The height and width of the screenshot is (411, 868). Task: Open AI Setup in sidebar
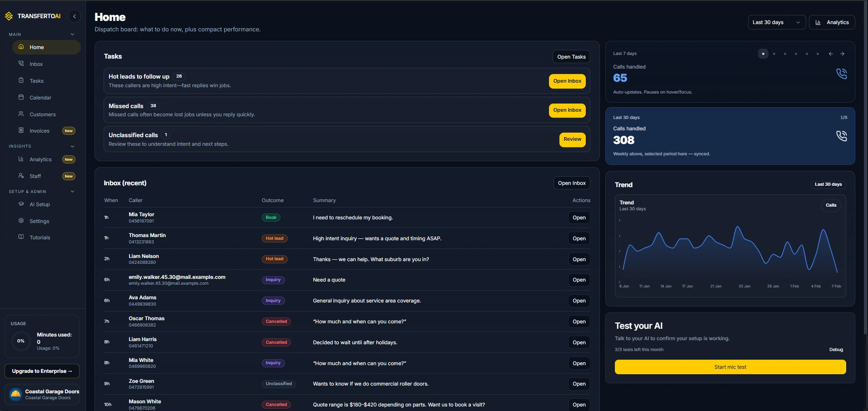[40, 204]
